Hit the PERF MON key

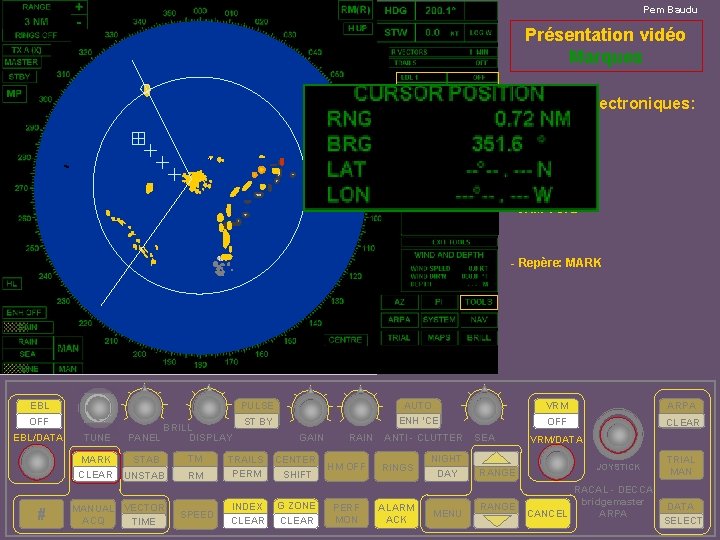pos(346,513)
